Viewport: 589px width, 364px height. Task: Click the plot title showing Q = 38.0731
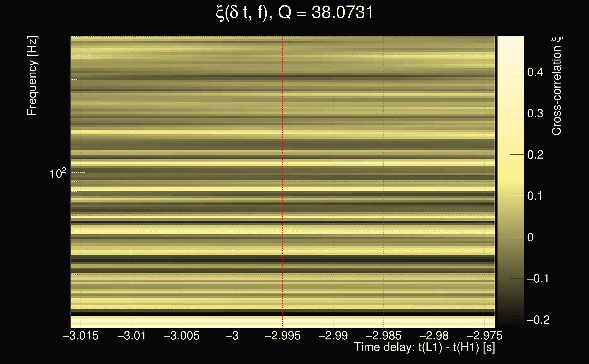point(294,13)
